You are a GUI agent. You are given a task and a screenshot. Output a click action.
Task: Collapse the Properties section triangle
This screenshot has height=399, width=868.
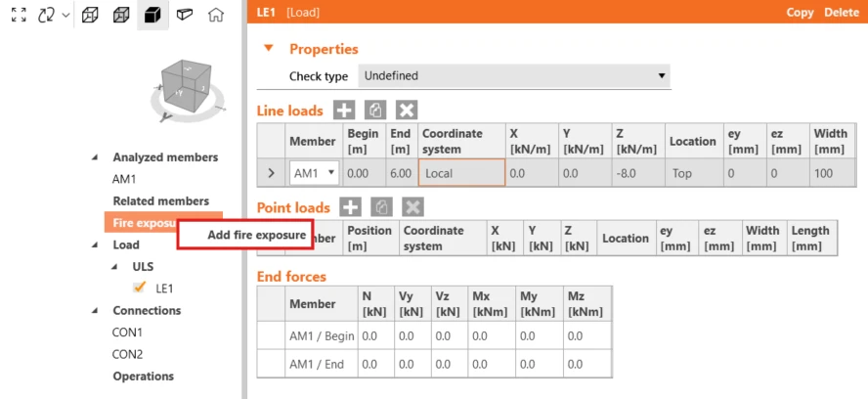click(x=269, y=48)
